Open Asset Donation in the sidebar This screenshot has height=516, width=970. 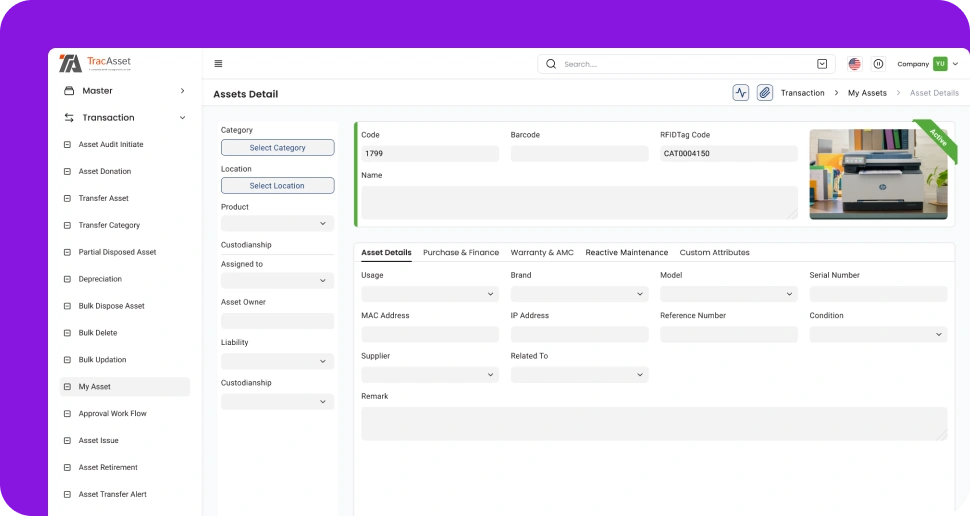[104, 172]
